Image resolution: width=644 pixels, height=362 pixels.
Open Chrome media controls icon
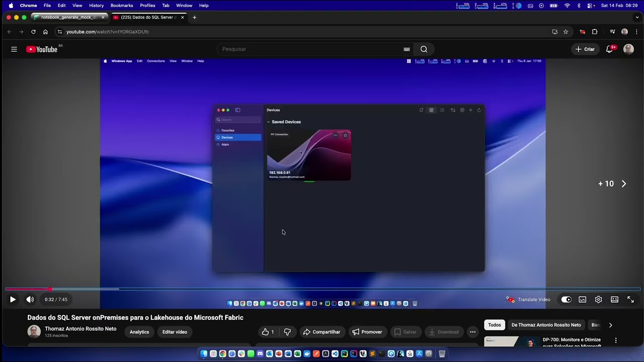coord(612,32)
